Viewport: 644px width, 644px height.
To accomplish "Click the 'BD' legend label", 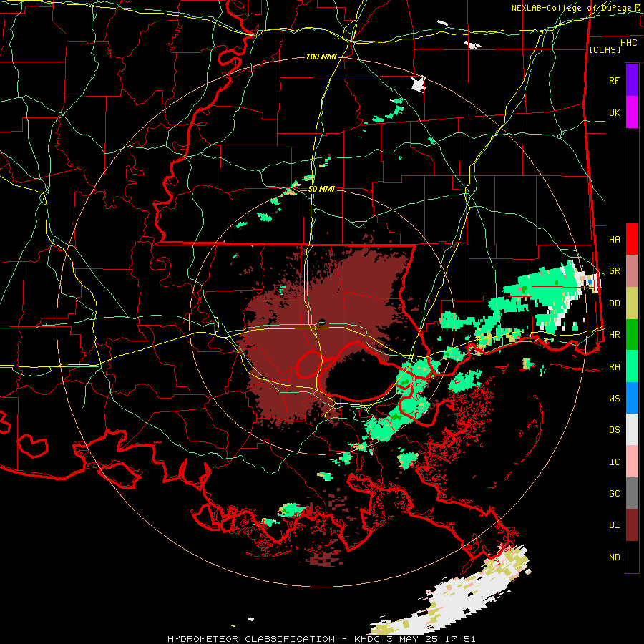I will (x=614, y=303).
